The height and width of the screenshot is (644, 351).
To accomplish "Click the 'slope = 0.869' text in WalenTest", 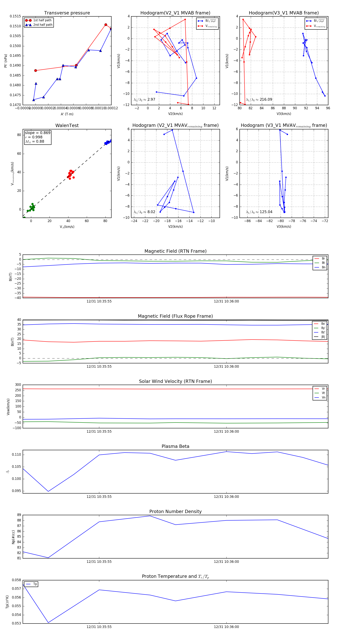I will point(37,133).
